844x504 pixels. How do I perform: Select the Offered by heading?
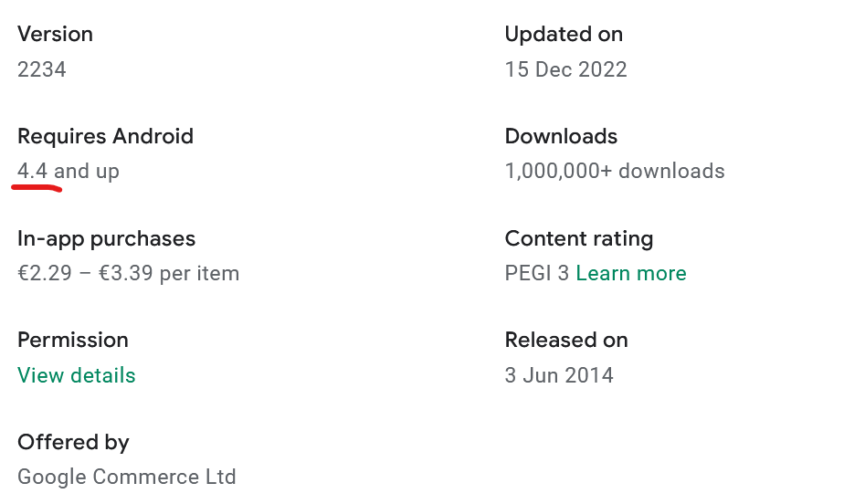(x=73, y=443)
